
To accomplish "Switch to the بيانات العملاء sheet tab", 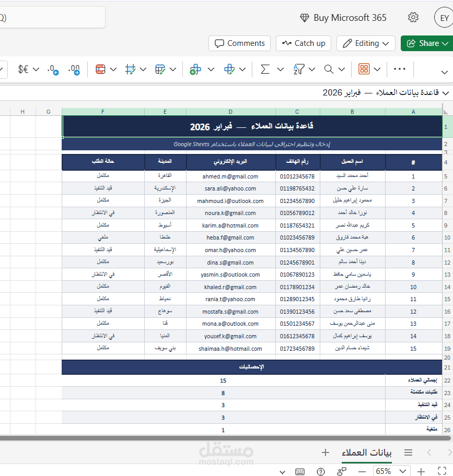I will tap(366, 453).
